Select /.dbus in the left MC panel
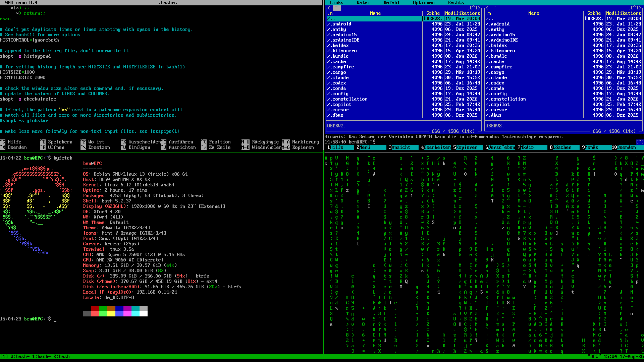This screenshot has height=362, width=644. click(404, 115)
